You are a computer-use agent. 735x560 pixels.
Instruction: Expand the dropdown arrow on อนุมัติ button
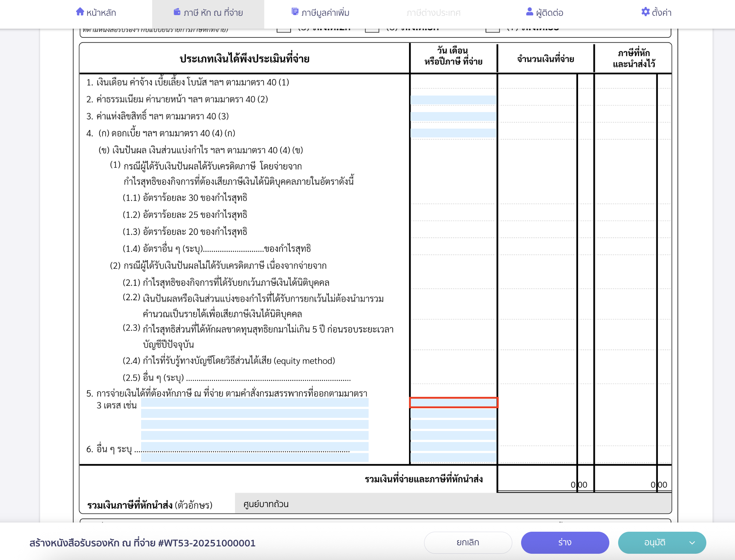point(693,542)
